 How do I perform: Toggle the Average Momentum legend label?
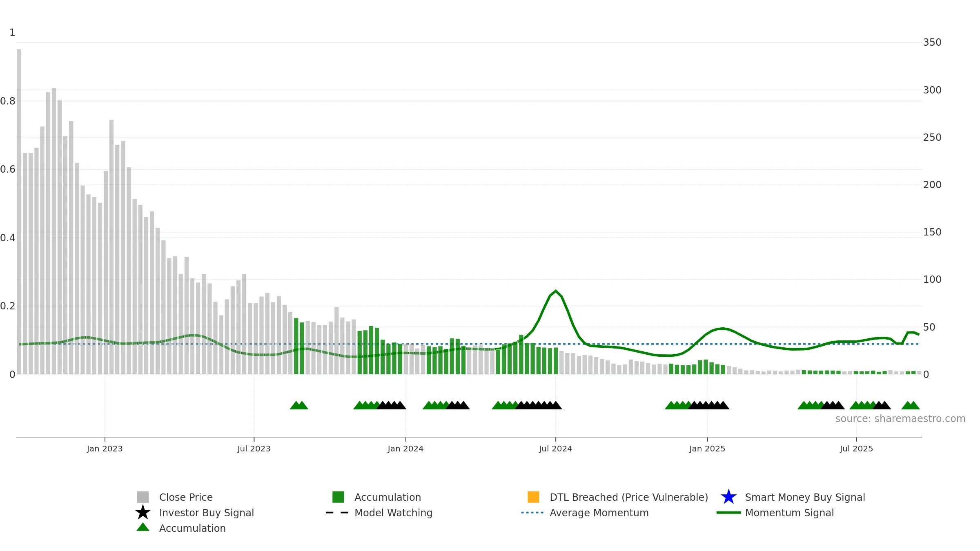(x=599, y=513)
